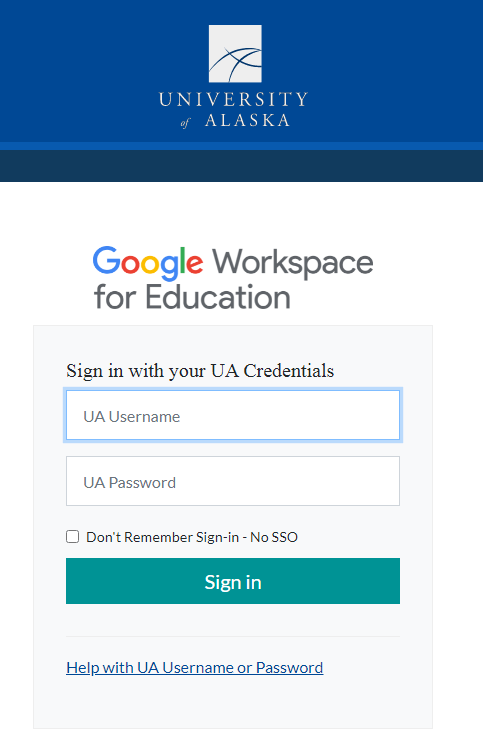This screenshot has width=483, height=755.
Task: Focus the UA Username input field
Action: (233, 415)
